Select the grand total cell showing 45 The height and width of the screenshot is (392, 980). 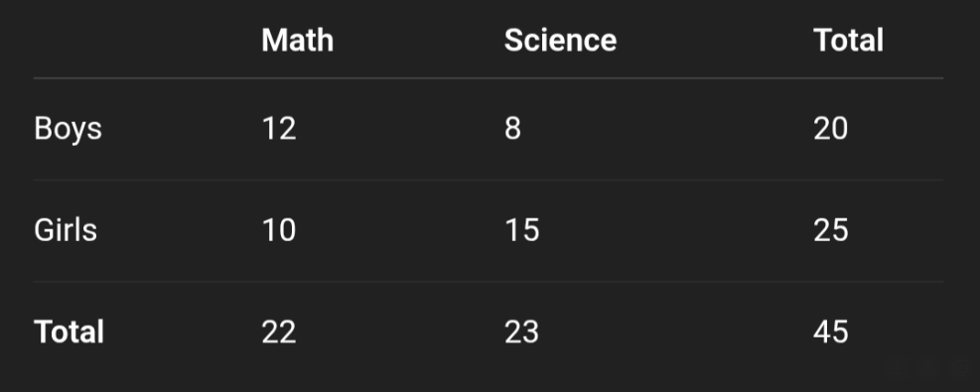click(831, 331)
